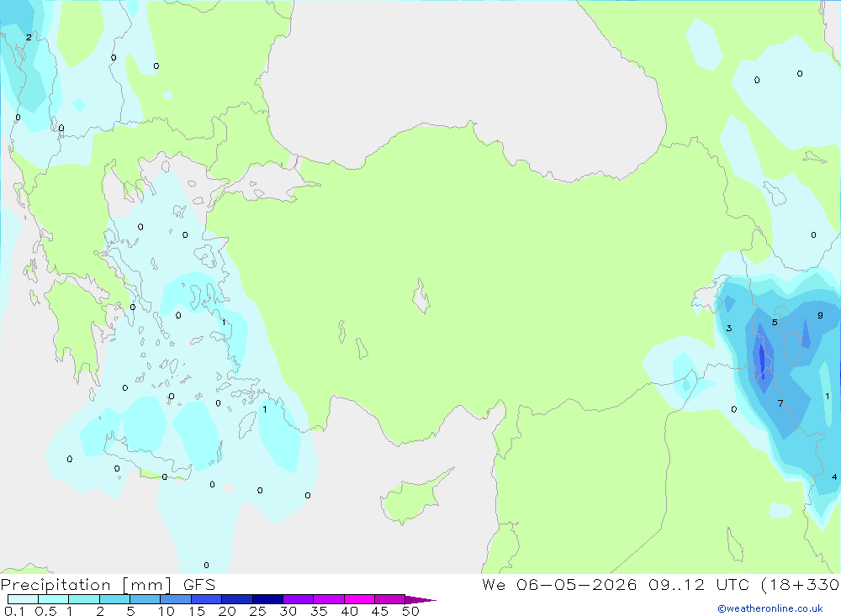Select the 35–40 mm violet legend box

(329, 599)
